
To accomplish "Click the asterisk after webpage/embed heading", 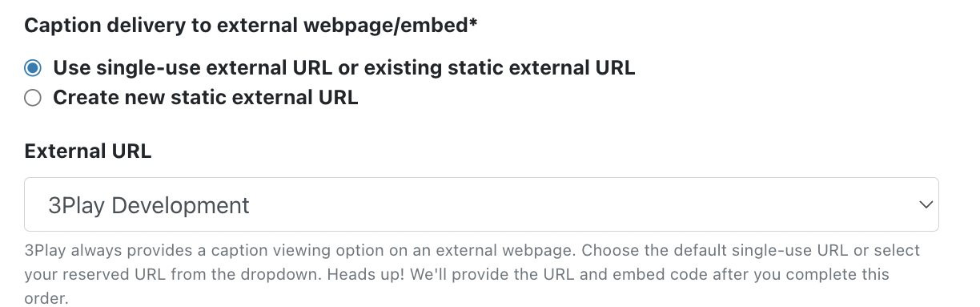I will (x=473, y=22).
